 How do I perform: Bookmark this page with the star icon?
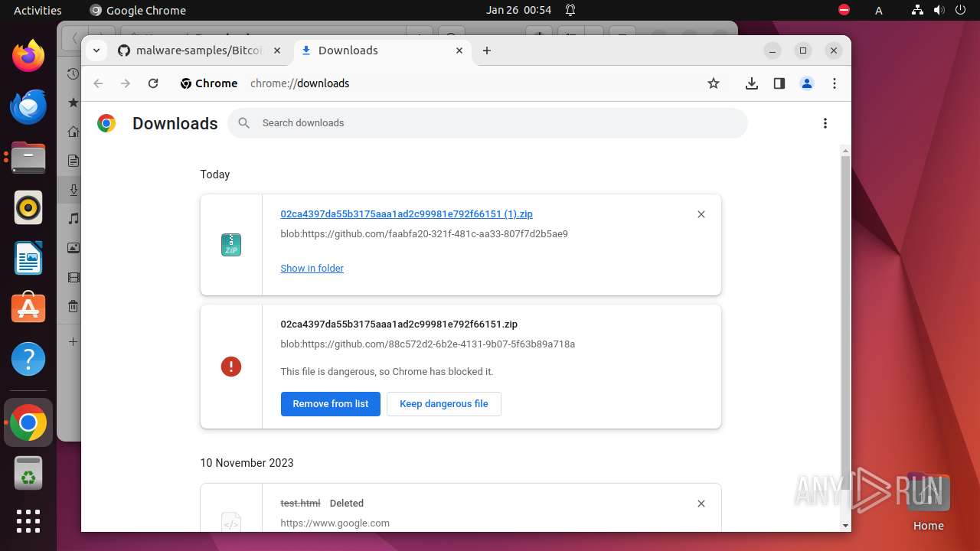[714, 83]
